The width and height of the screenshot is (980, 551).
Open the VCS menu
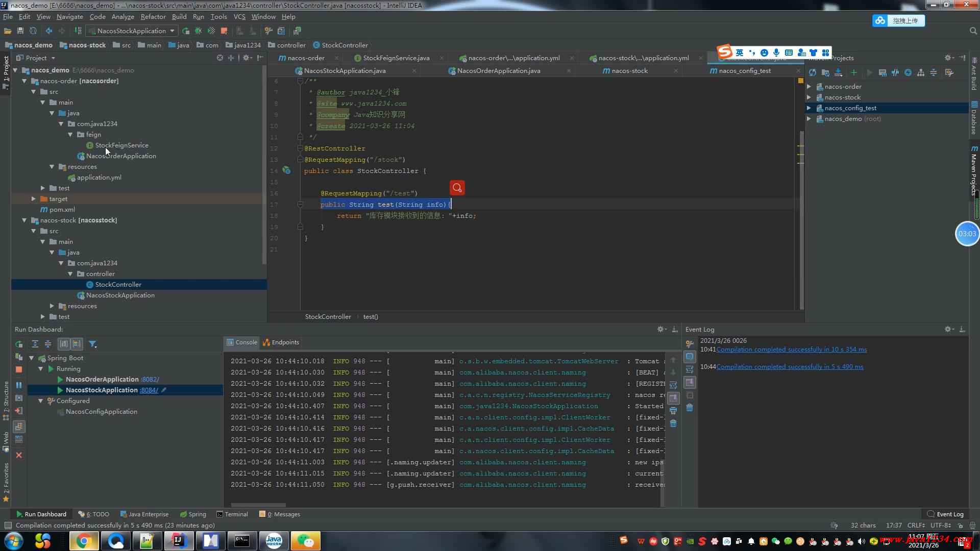pos(239,17)
